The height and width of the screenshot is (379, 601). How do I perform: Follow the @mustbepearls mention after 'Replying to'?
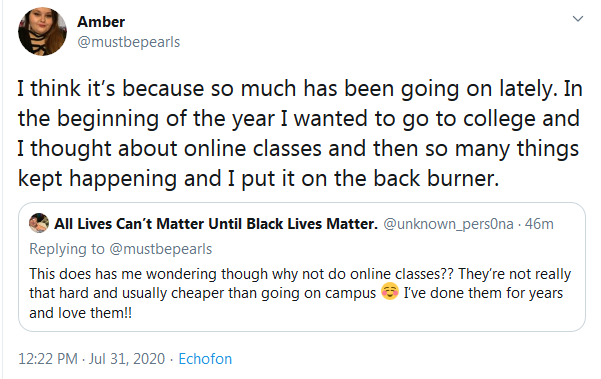click(161, 249)
